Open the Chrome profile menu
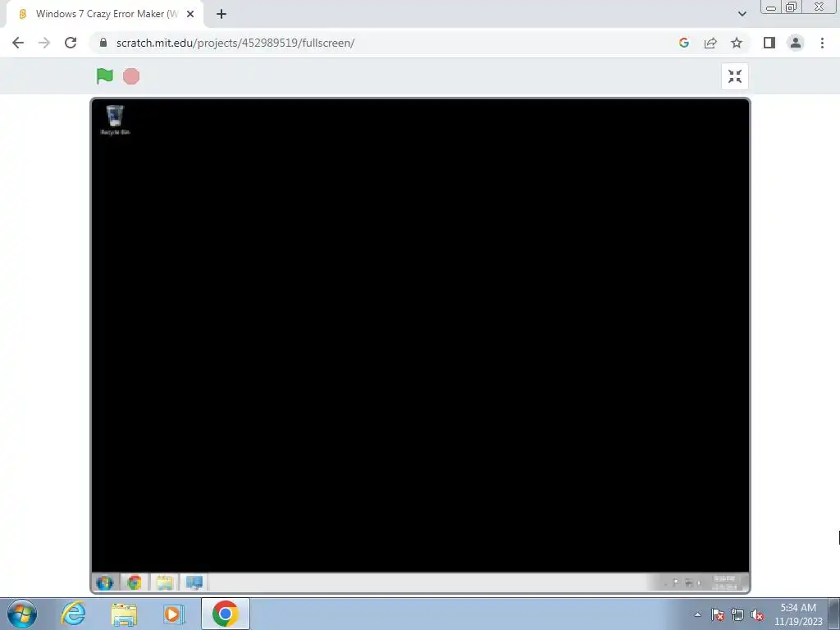The width and height of the screenshot is (840, 630). pos(796,43)
